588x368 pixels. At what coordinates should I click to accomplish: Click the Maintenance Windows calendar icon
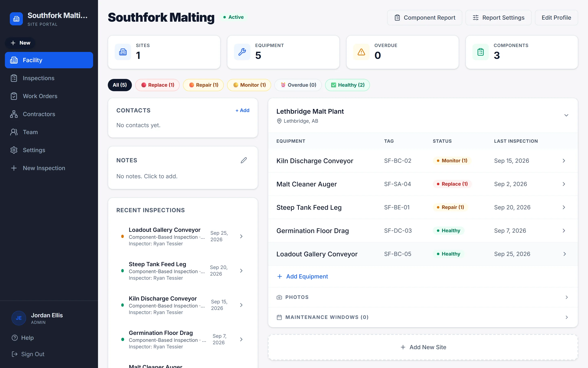(x=279, y=317)
